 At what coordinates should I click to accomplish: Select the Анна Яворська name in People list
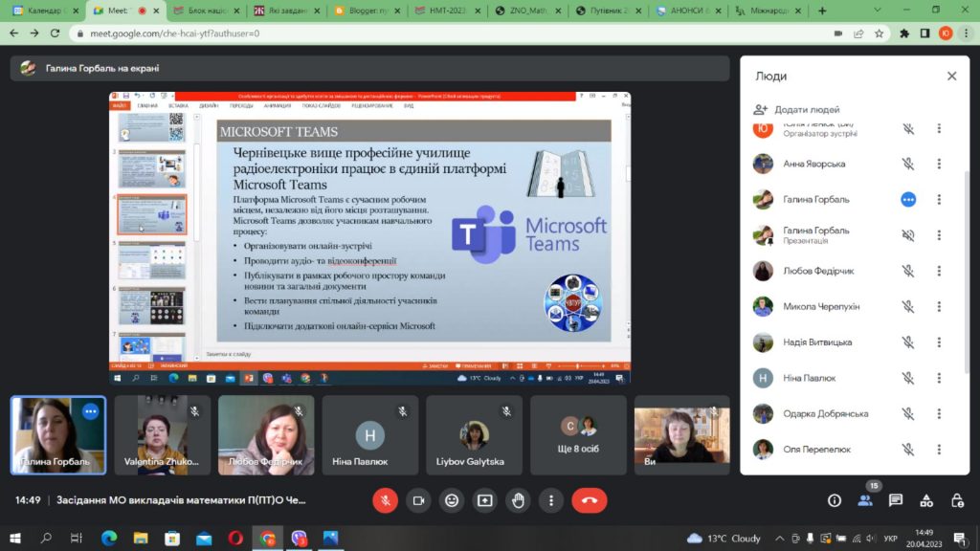pyautogui.click(x=813, y=164)
